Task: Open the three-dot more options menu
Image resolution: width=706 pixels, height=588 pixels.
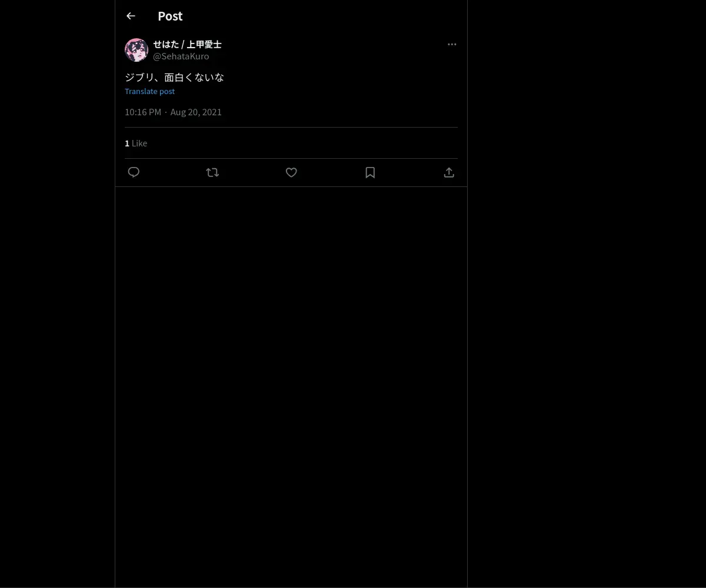Action: click(x=452, y=44)
